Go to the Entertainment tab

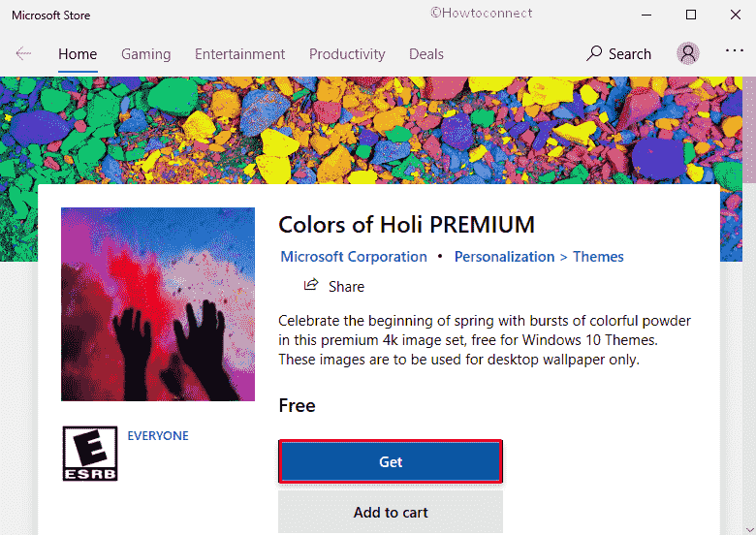[x=239, y=54]
